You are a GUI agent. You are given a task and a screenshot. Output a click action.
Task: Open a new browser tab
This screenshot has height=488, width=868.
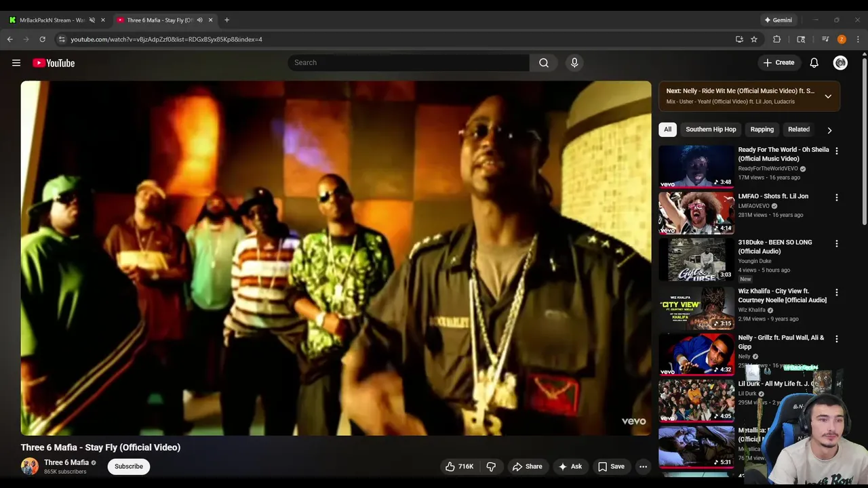226,20
